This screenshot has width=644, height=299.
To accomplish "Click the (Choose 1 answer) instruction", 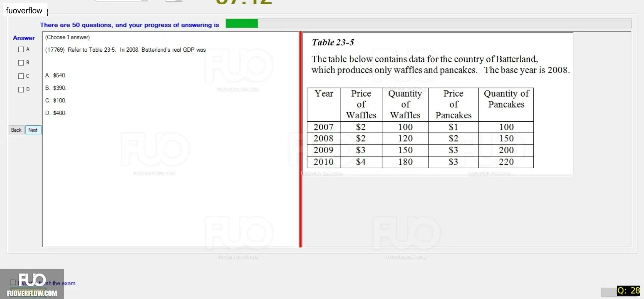I will (x=67, y=37).
